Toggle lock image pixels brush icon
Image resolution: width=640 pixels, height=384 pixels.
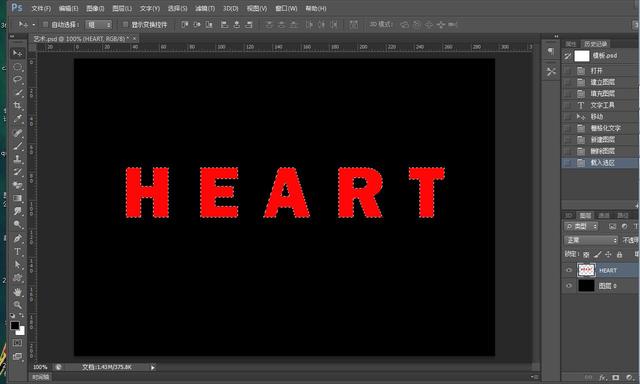point(597,255)
